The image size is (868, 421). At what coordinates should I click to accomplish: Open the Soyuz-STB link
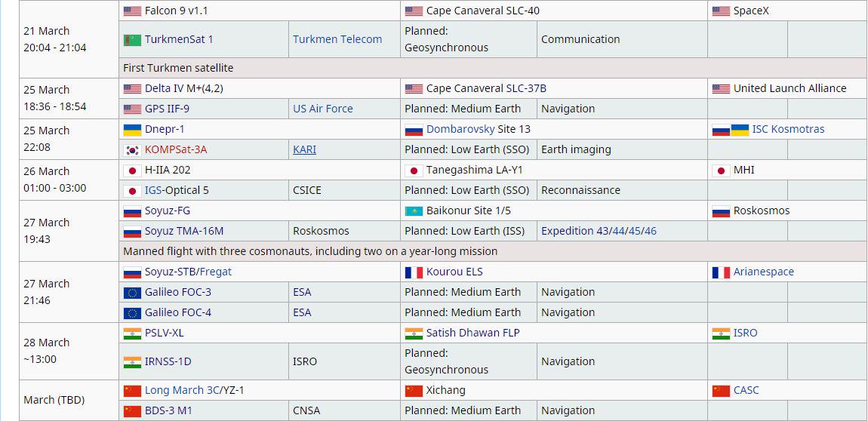click(170, 272)
